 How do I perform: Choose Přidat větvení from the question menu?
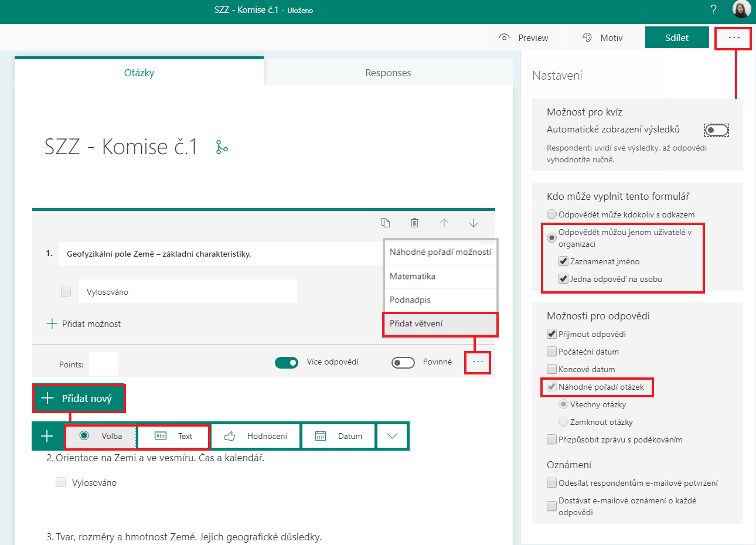441,324
